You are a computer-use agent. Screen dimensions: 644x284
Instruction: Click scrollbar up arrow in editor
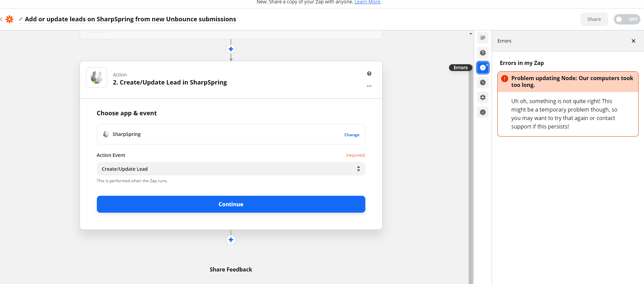coord(471,33)
